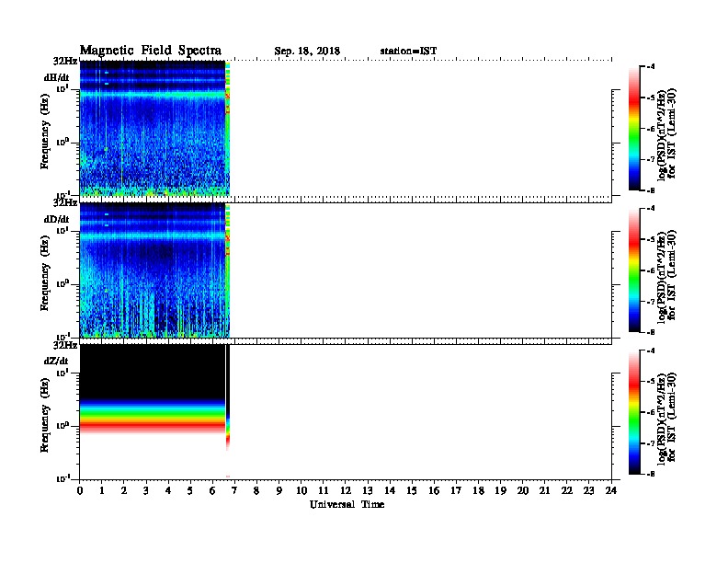This screenshot has height=563, width=728.
Task: Click hour "22" on the Universal Time axis
Action: [567, 490]
